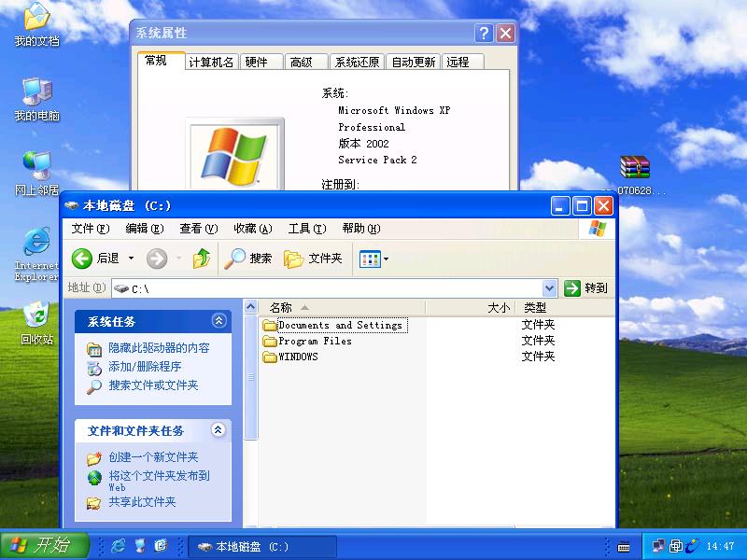Image resolution: width=747 pixels, height=560 pixels.
Task: Sort by 大小 column header
Action: click(471, 308)
